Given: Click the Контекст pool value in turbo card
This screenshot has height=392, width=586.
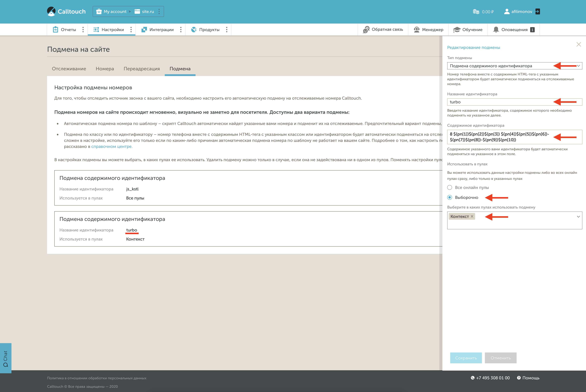Looking at the screenshot, I should pos(135,239).
